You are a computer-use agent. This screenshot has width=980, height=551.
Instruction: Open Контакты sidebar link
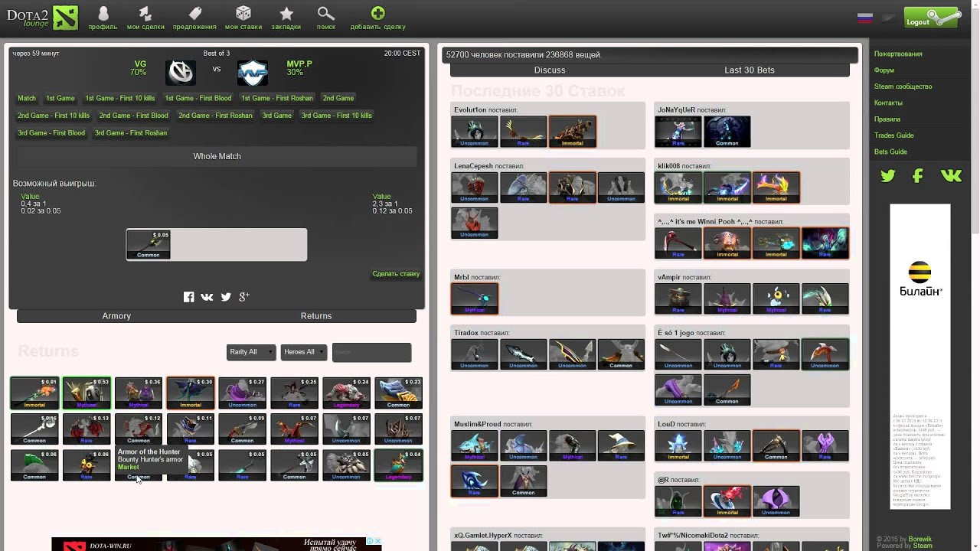click(x=889, y=103)
